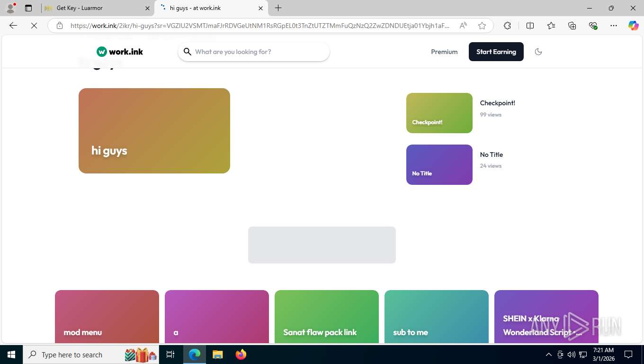Viewport: 644px width, 364px height.
Task: Open Collections icon
Action: pos(572,26)
